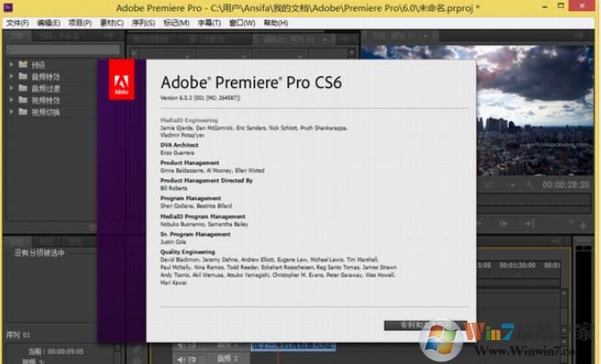Click the program monitor time ruler bar
The height and width of the screenshot is (364, 601).
tap(535, 199)
